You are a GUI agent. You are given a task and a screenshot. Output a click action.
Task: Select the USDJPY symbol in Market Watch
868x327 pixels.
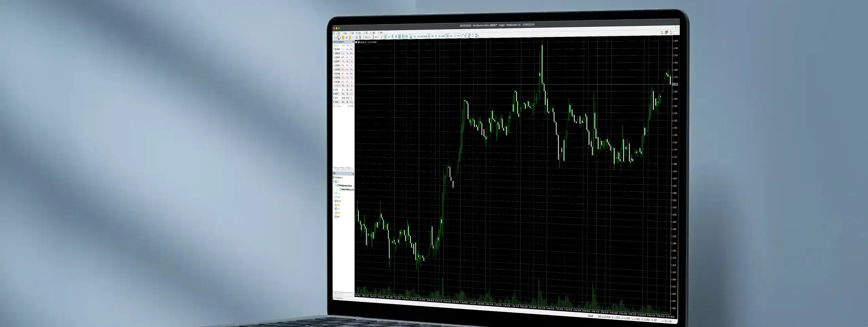pos(337,61)
